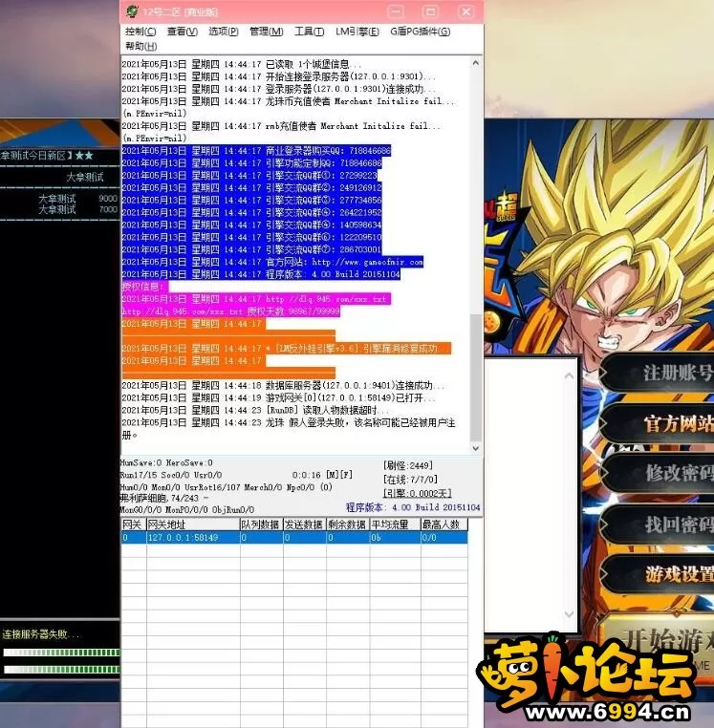Close the 12号二区 server window
Screen dimensions: 714x728
point(465,11)
